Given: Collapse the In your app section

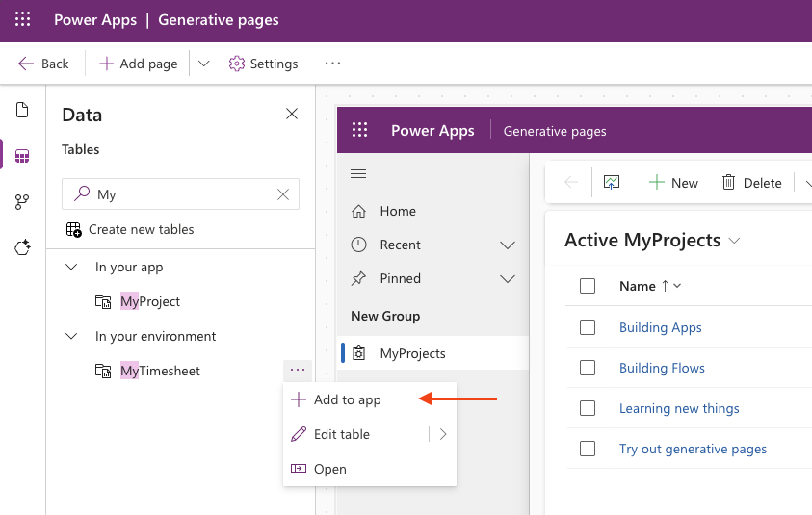Looking at the screenshot, I should [71, 267].
